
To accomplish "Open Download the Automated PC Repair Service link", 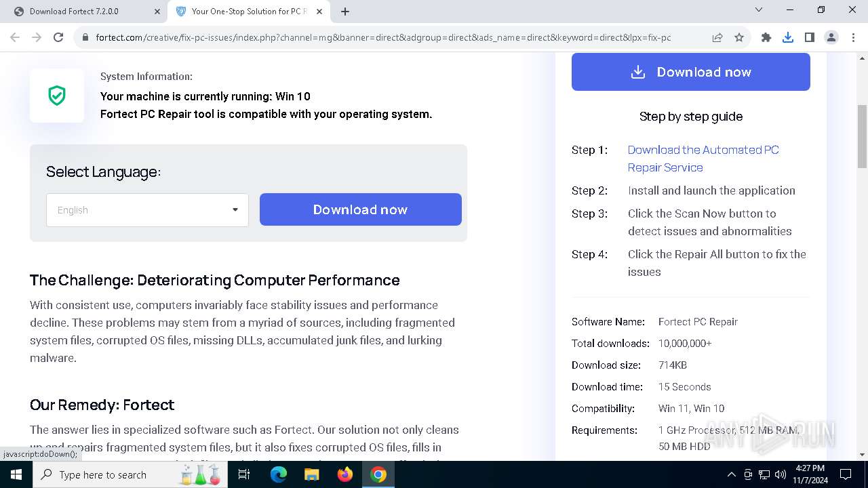I will [x=703, y=159].
